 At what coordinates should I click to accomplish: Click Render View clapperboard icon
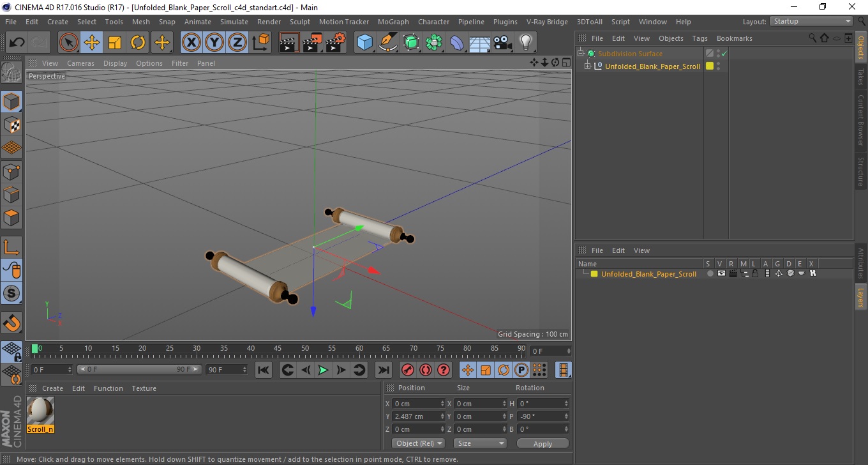tap(289, 43)
